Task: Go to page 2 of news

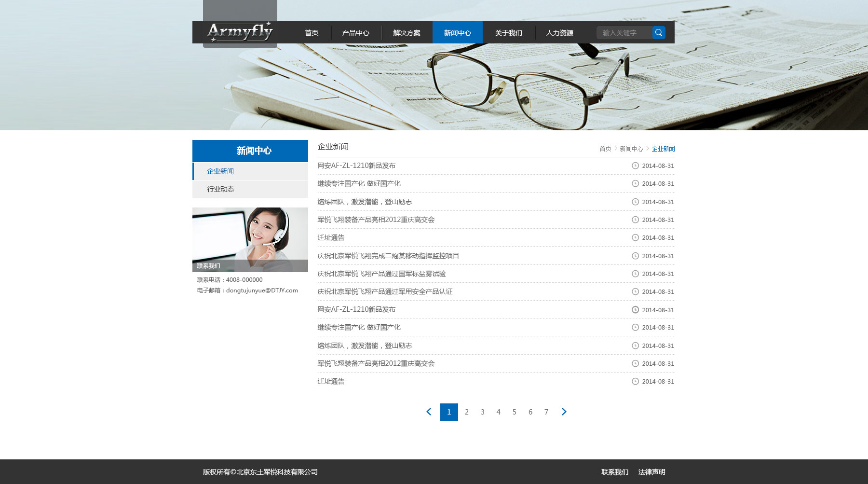Action: click(466, 412)
